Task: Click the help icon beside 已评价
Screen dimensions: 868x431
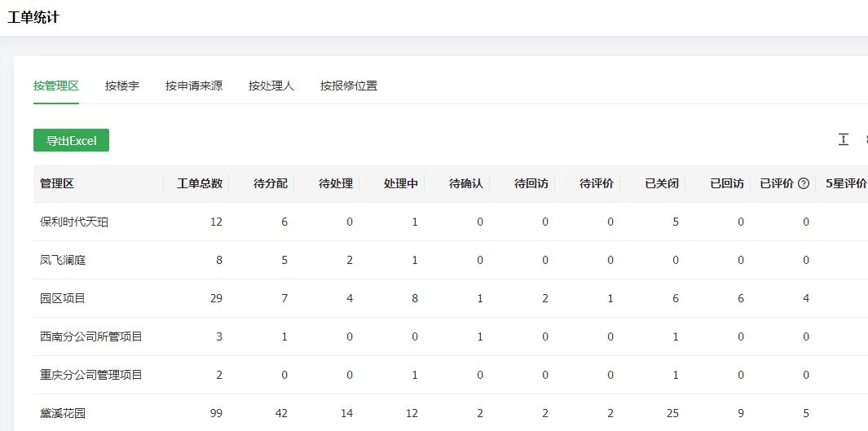Action: [x=804, y=183]
